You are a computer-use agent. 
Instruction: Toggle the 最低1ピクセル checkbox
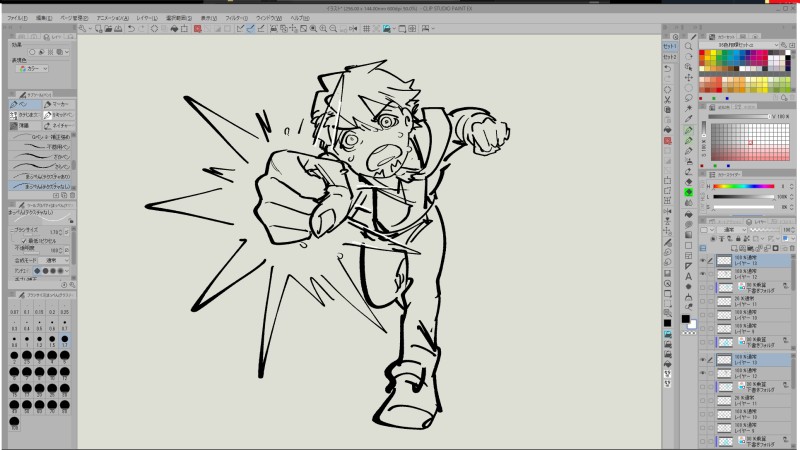pyautogui.click(x=23, y=240)
